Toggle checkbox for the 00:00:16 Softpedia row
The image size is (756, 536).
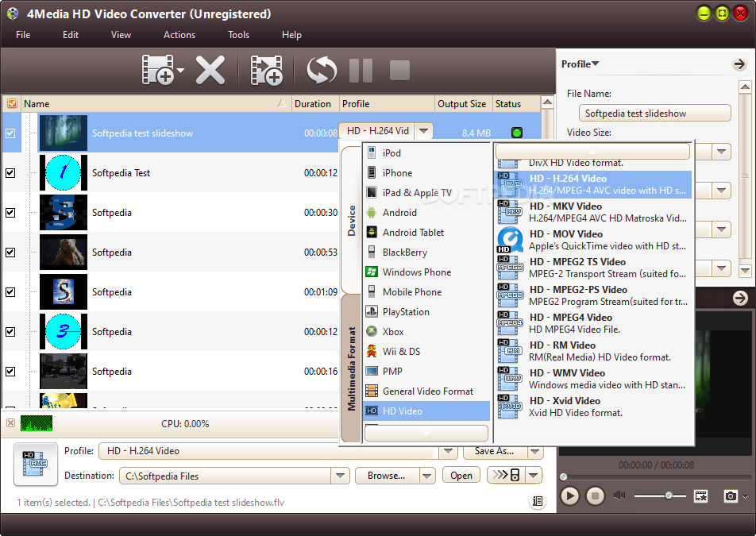point(10,371)
